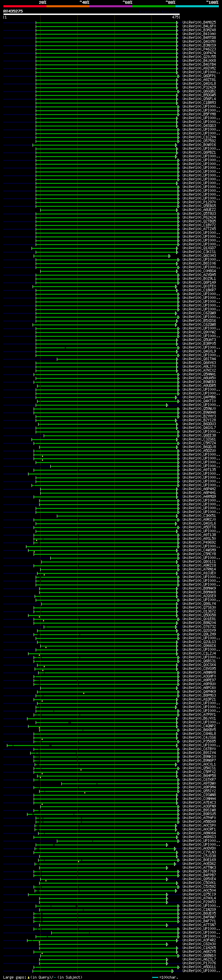Select hit UniRef100_Q0P474
The width and height of the screenshot is (222, 980).
(199, 53)
